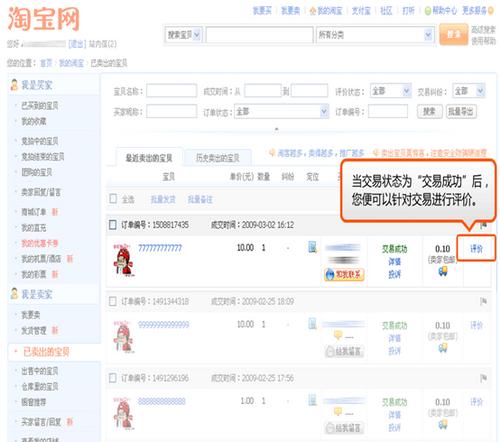Image resolution: width=500 pixels, height=442 pixels.
Task: Click Wangwang contact button for order 1508817435
Action: pos(344,274)
